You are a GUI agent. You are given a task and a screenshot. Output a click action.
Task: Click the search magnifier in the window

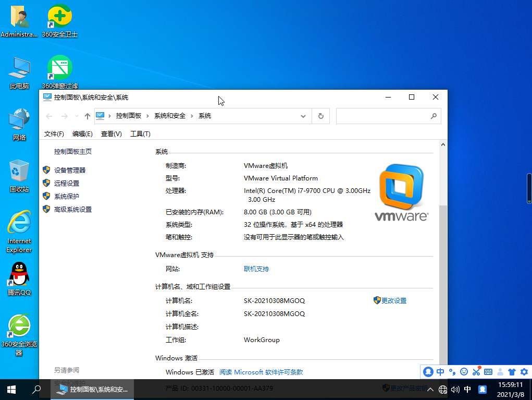point(434,116)
